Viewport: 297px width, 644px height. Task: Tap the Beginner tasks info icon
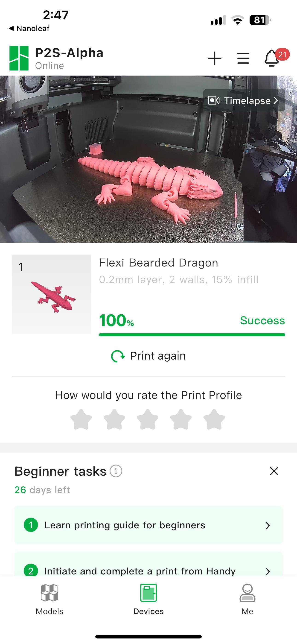coord(116,471)
